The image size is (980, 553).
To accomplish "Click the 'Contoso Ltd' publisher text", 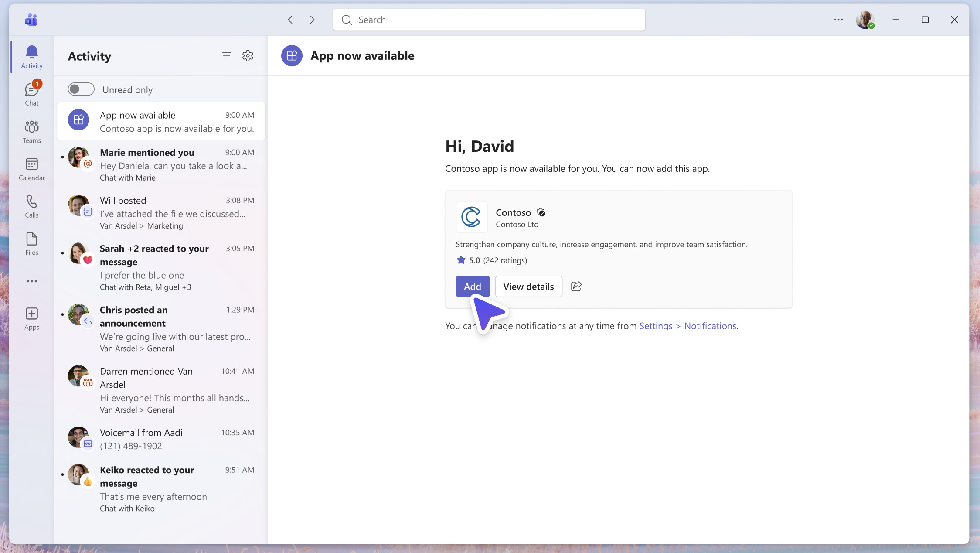I will click(x=517, y=224).
